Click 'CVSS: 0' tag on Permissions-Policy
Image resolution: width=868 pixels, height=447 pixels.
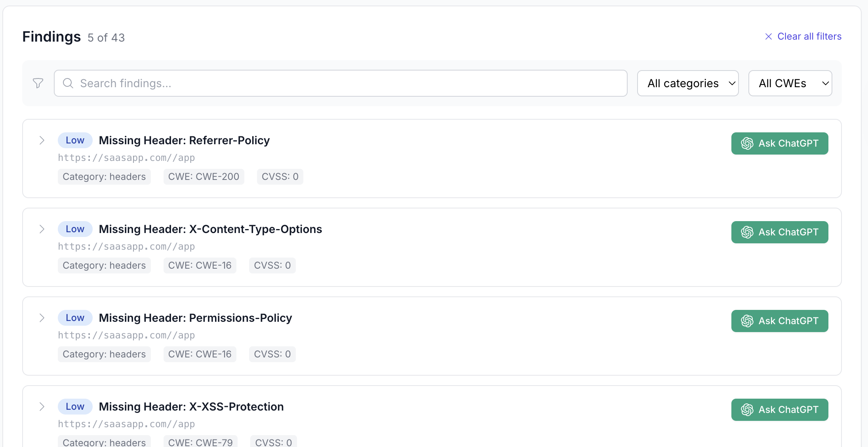coord(272,354)
